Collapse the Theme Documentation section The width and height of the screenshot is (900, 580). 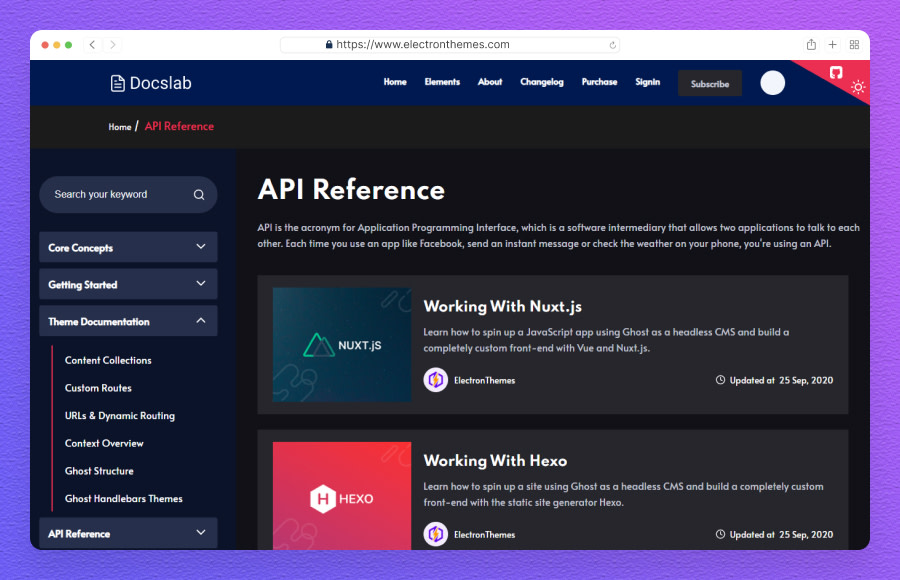point(128,321)
